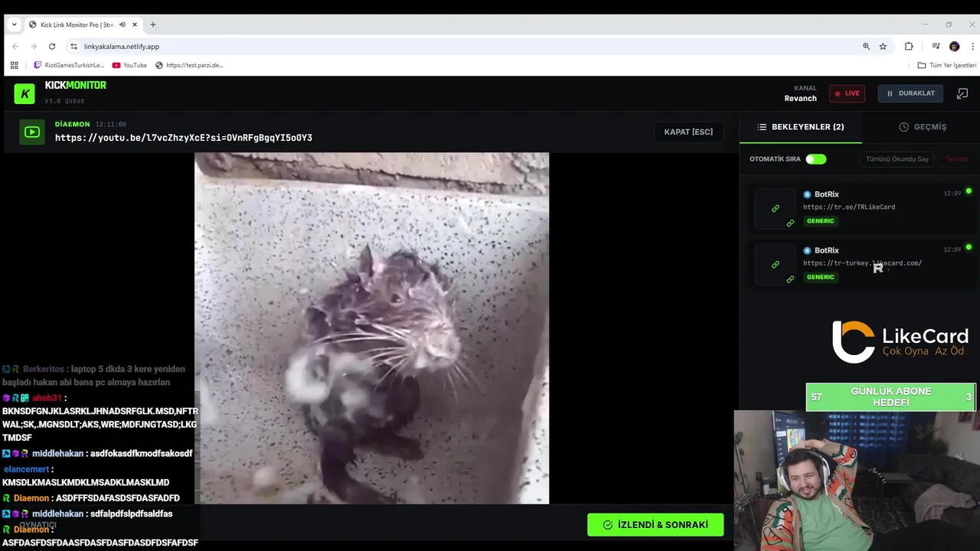Open the apps grid in bookmarks bar
This screenshot has width=980, height=551.
[14, 65]
